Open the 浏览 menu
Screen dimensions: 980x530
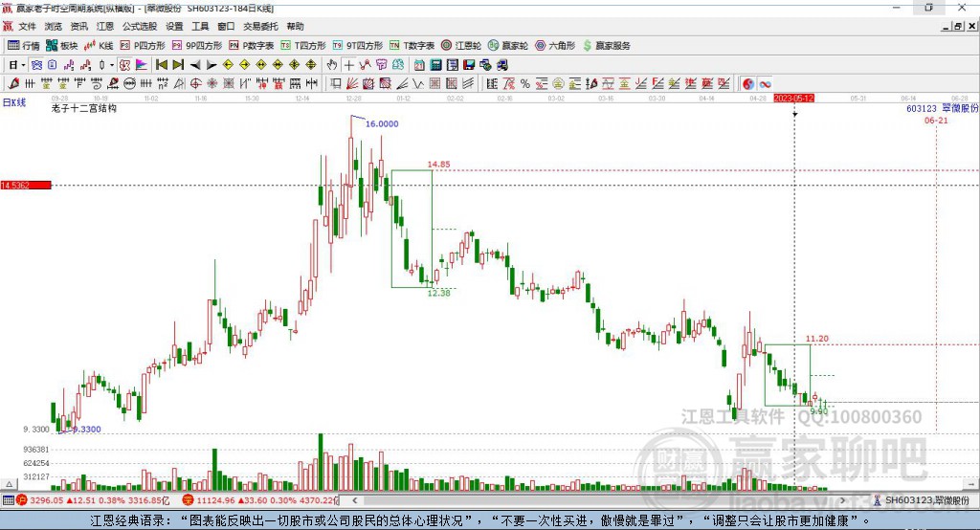click(x=54, y=26)
